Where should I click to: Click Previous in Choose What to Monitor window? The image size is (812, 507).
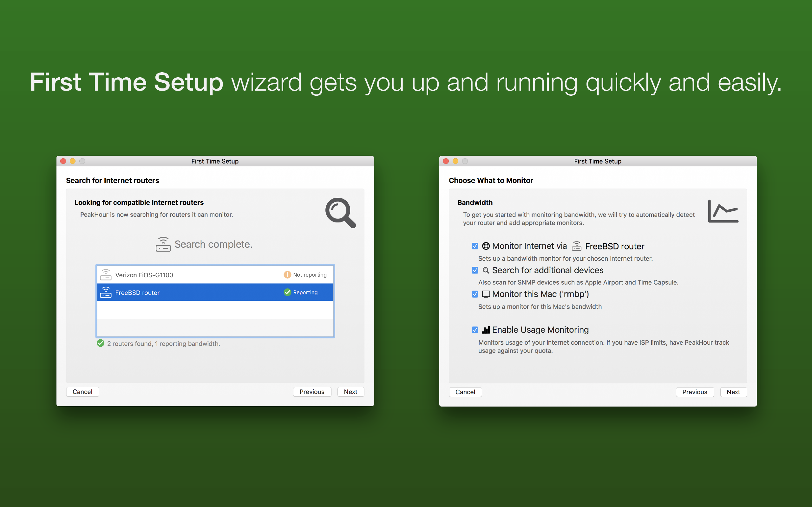point(694,392)
